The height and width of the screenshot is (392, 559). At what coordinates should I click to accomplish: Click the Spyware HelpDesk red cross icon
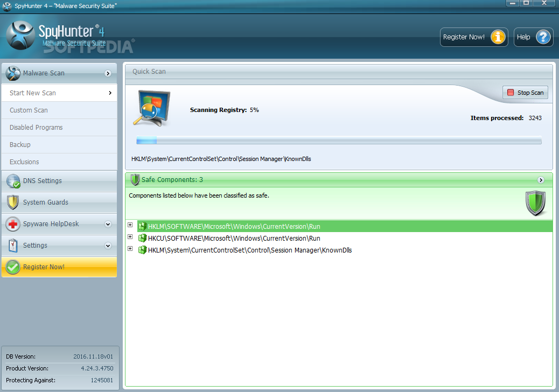coord(13,224)
